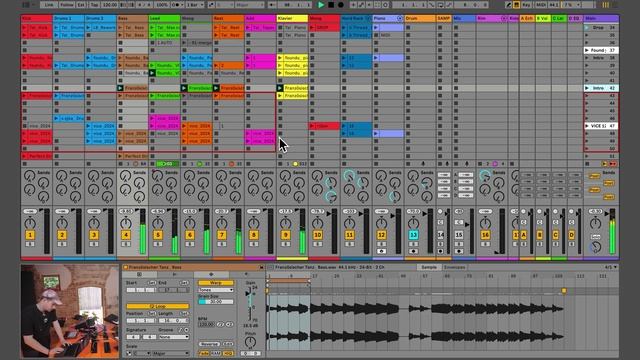Toggle the cyan track activator 13

click(413, 235)
